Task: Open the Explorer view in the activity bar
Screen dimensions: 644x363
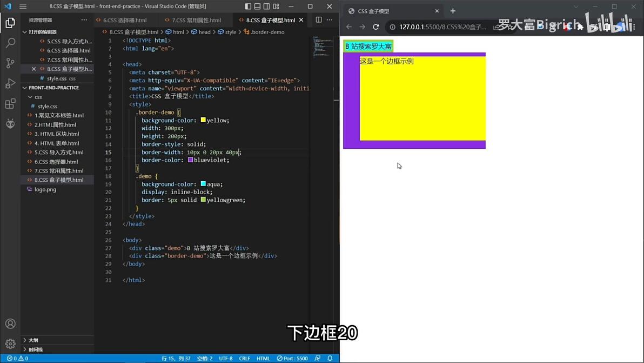Action: tap(10, 23)
